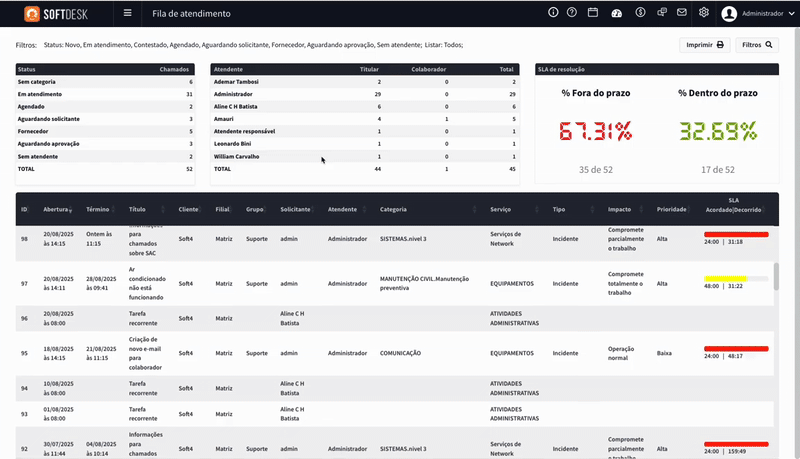This screenshot has width=800, height=459.
Task: Open the hamburger menu icon
Action: click(x=127, y=14)
